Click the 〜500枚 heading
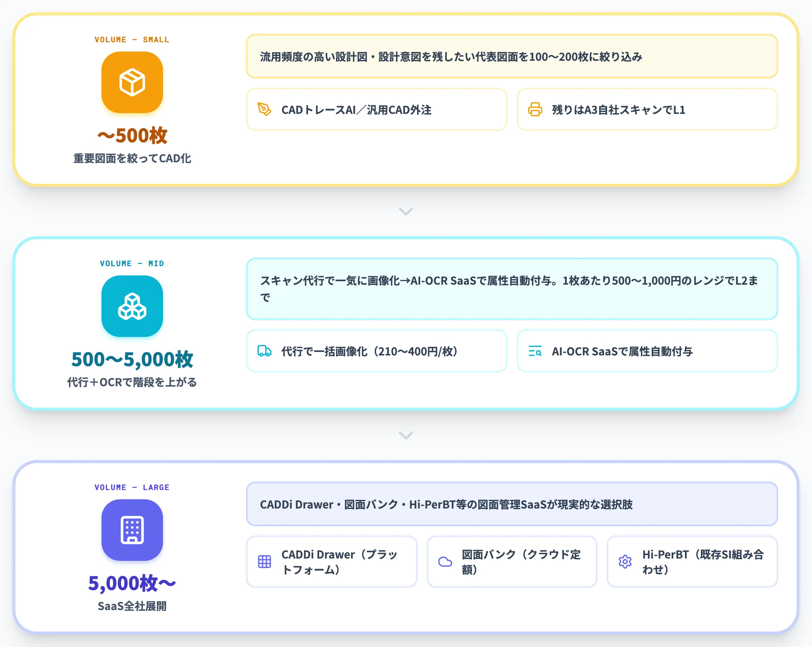The width and height of the screenshot is (812, 647). pos(132,135)
